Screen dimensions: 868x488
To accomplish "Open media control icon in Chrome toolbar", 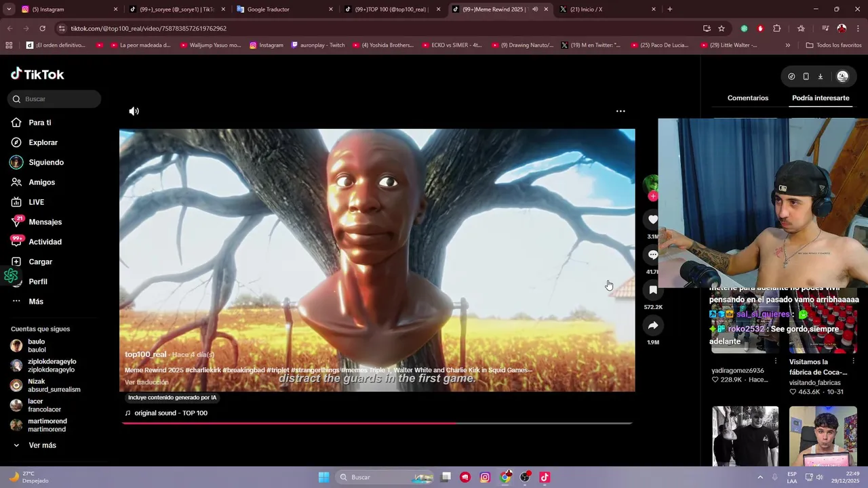I will (x=825, y=28).
